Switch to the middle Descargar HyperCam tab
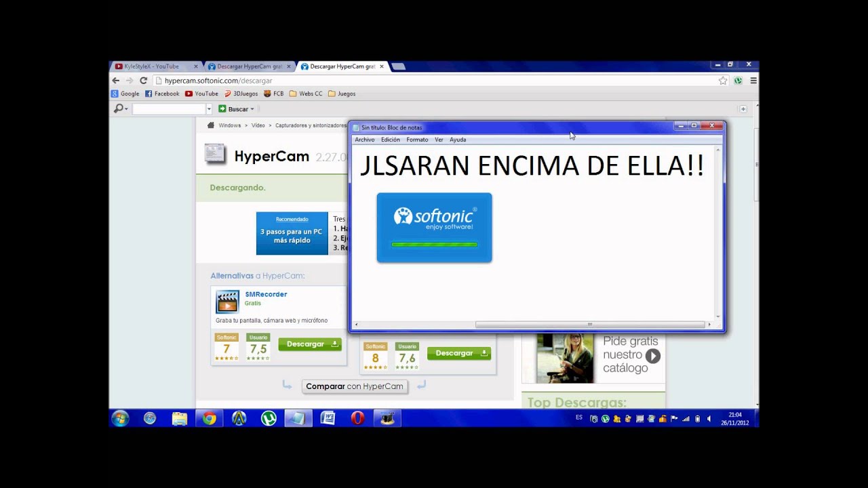This screenshot has height=488, width=868. [x=249, y=66]
